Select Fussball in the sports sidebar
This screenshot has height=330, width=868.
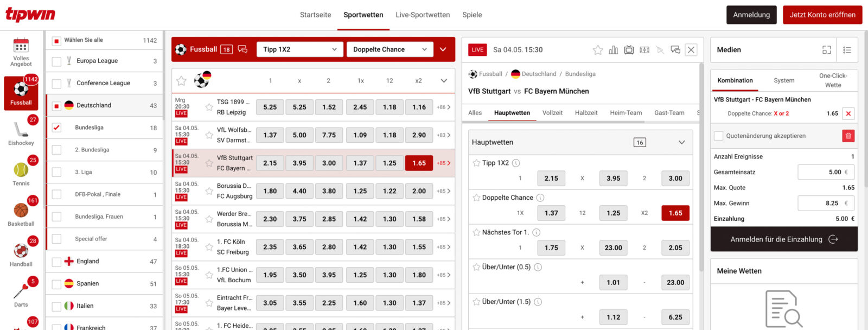21,93
